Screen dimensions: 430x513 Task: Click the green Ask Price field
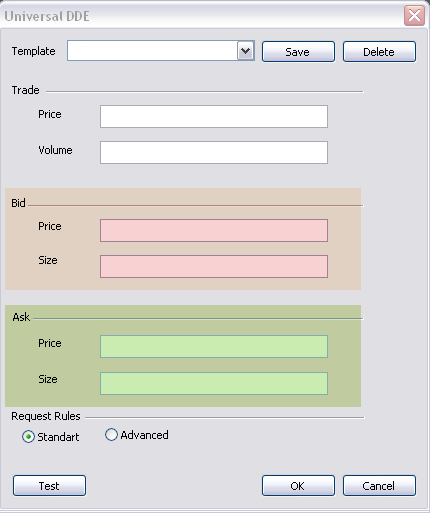coord(214,347)
